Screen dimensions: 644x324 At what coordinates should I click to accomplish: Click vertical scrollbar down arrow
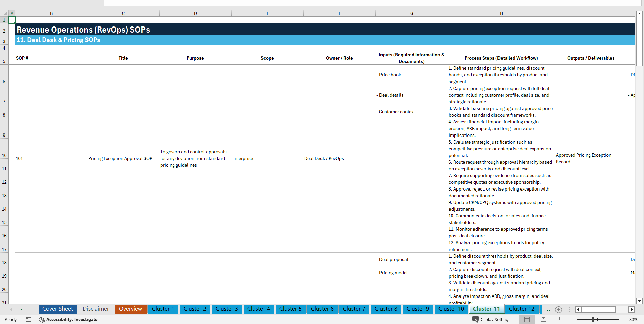click(639, 301)
